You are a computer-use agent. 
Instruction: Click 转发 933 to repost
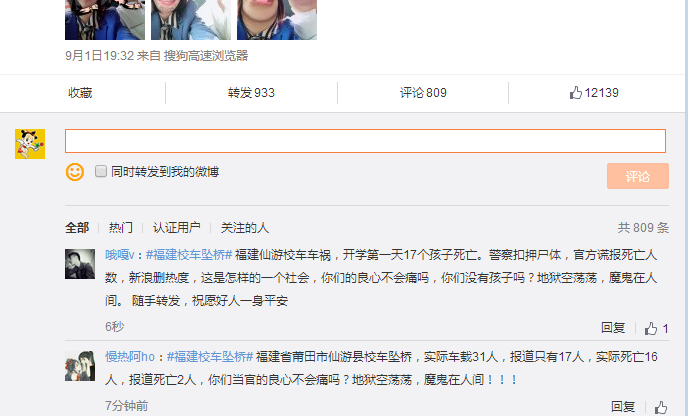pyautogui.click(x=251, y=93)
